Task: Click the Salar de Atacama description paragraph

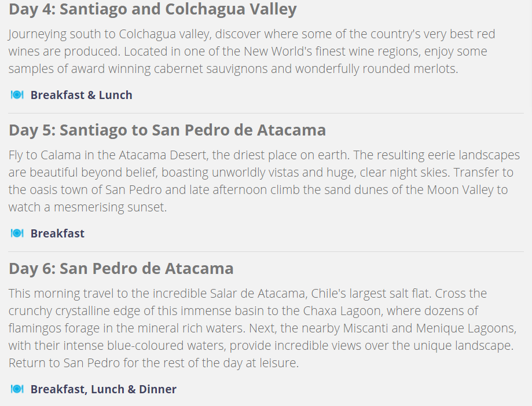Action: (263, 328)
